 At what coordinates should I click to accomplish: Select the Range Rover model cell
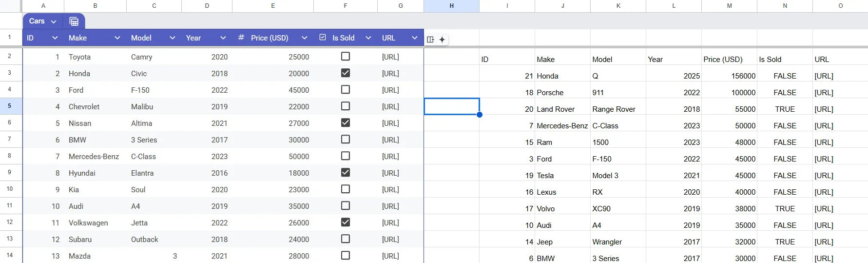pos(618,109)
